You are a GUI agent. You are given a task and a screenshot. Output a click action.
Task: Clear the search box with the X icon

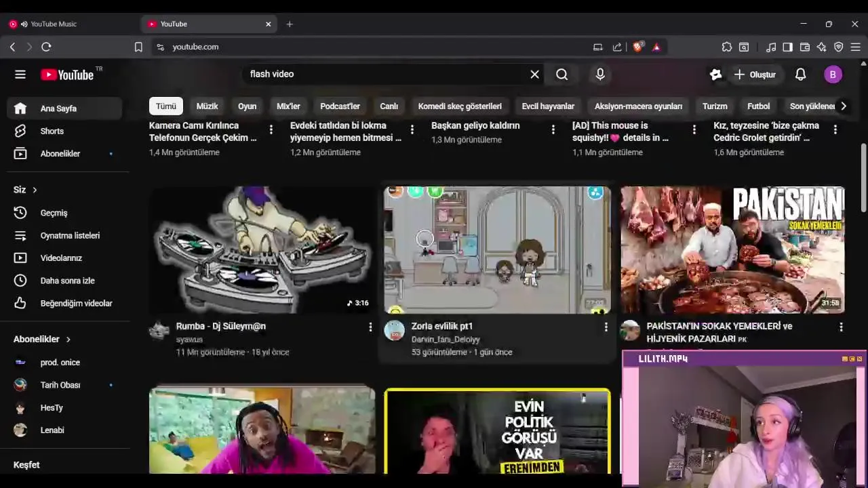[x=534, y=75]
